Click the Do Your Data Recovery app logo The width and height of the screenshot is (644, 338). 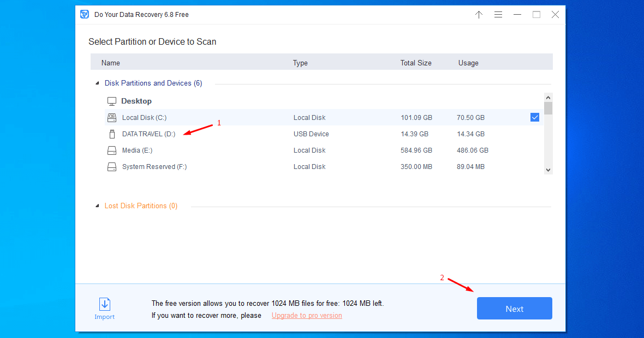[85, 14]
